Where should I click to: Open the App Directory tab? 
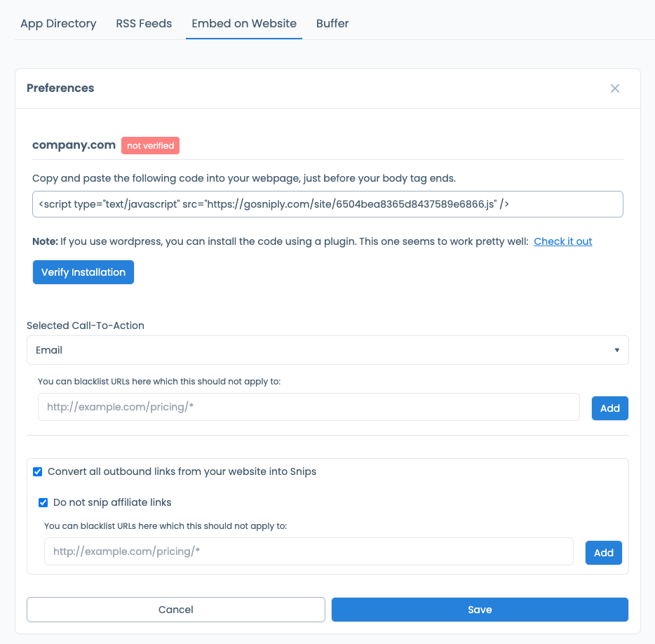(58, 23)
